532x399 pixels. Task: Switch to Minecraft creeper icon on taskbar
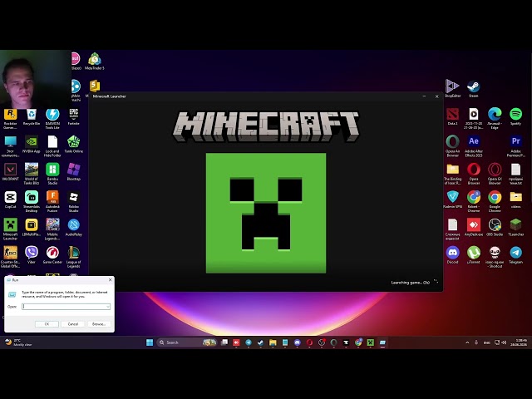(x=370, y=342)
